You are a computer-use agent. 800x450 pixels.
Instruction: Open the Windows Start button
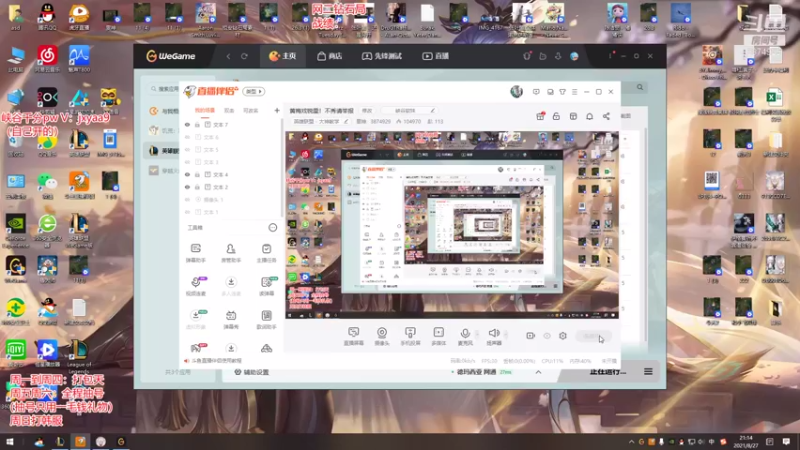(10, 442)
